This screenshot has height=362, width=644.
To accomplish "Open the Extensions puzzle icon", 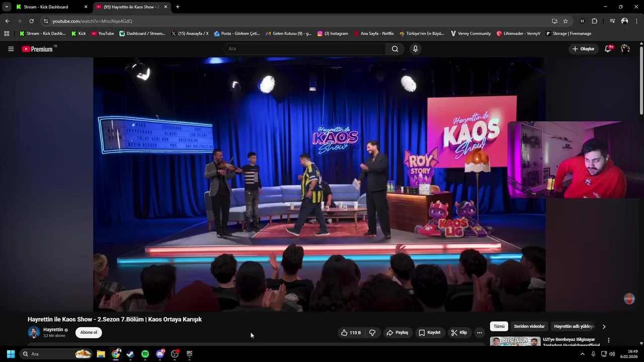I will click(x=594, y=21).
